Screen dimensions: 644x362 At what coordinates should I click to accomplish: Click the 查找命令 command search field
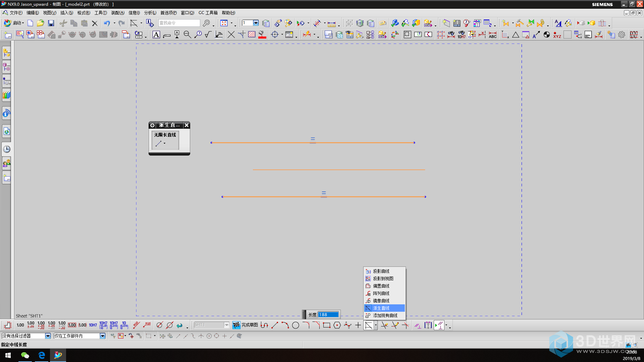tap(179, 23)
